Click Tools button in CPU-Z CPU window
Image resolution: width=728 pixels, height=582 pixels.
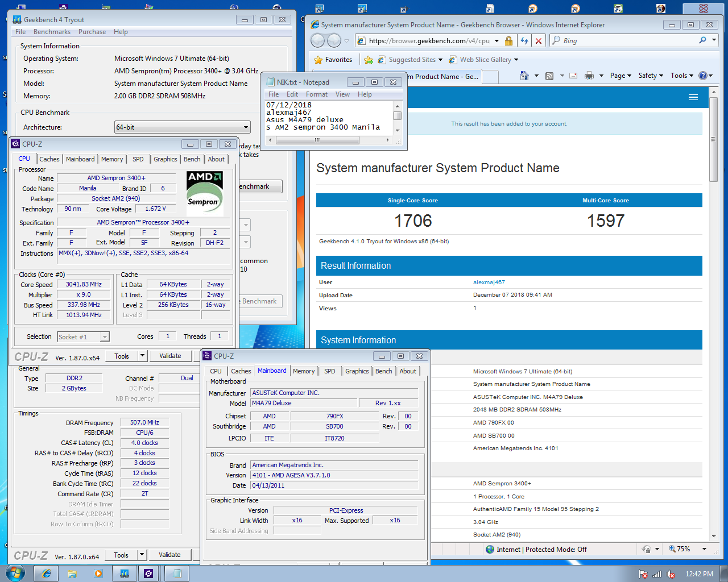point(122,356)
